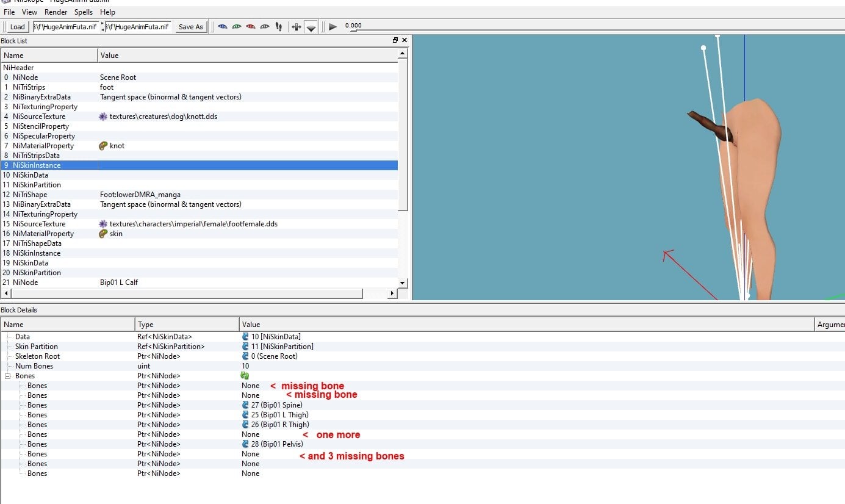Screen dimensions: 845x504
Task: Click the red eye view icon
Action: click(x=251, y=27)
